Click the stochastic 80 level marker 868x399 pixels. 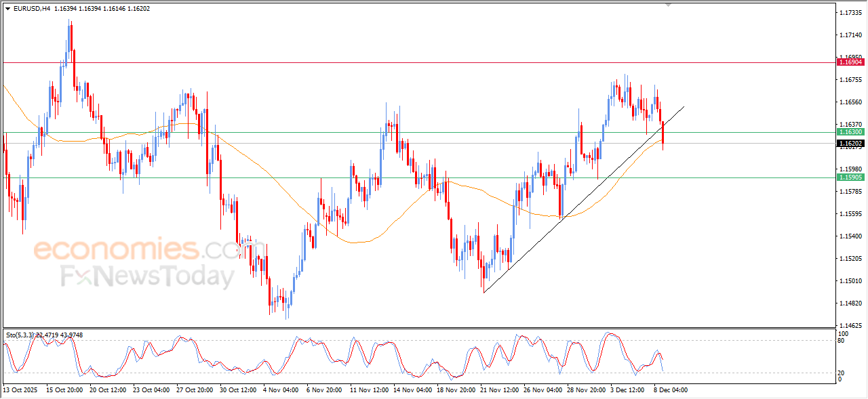click(842, 341)
